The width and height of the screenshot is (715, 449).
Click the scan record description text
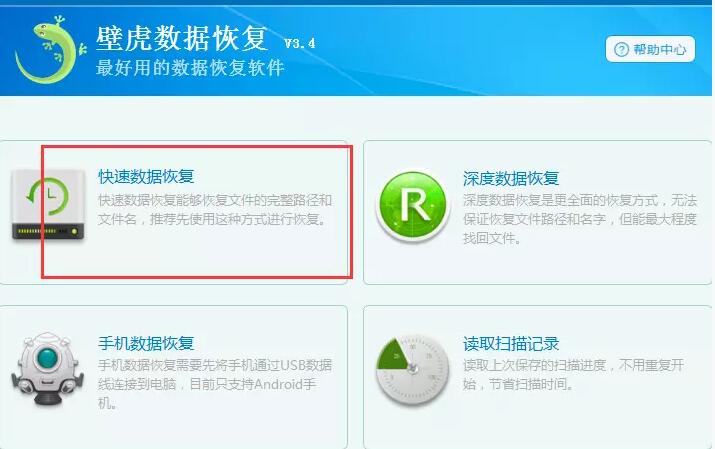click(573, 374)
